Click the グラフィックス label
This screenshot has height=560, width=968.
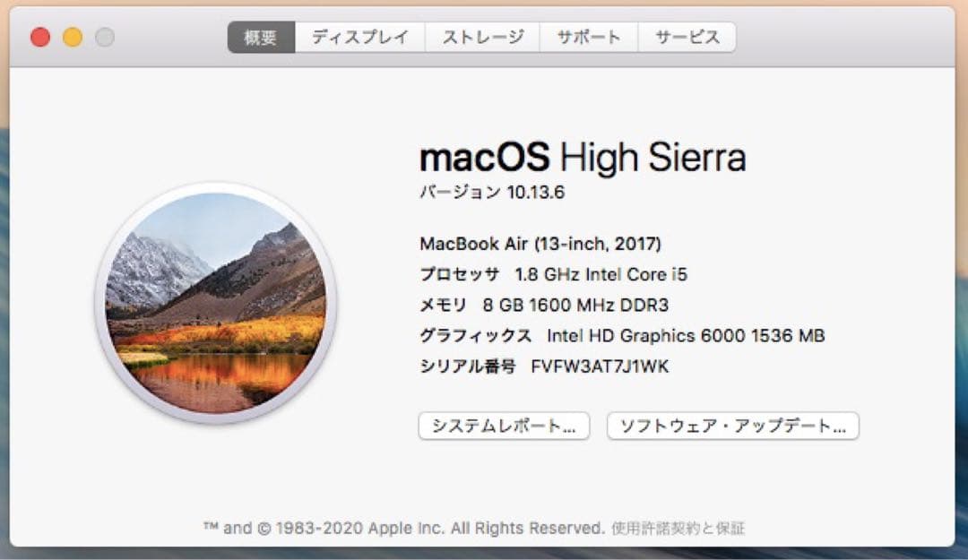475,336
